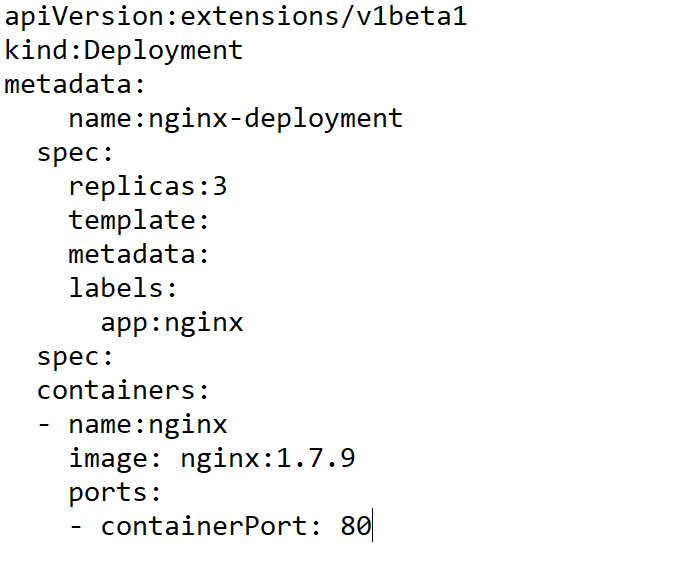The height and width of the screenshot is (582, 699).
Task: Click the ports: line
Action: (115, 493)
